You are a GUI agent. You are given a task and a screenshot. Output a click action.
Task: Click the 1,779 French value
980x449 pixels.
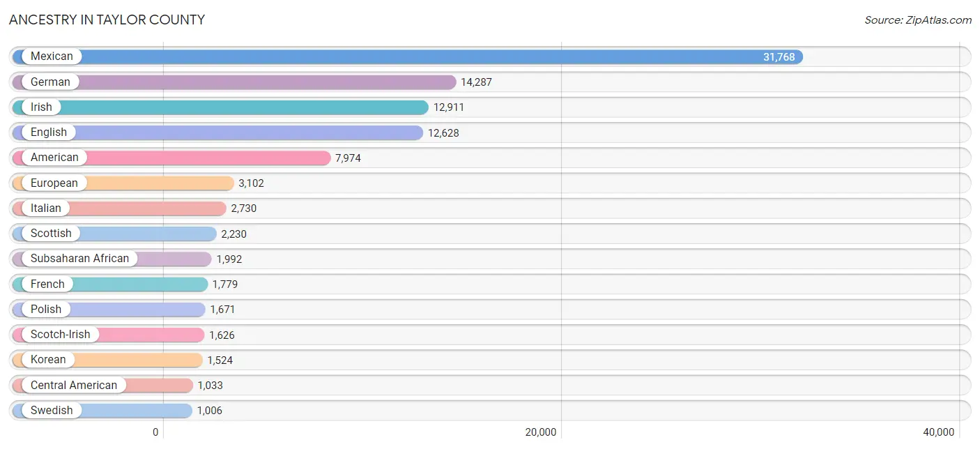(226, 284)
